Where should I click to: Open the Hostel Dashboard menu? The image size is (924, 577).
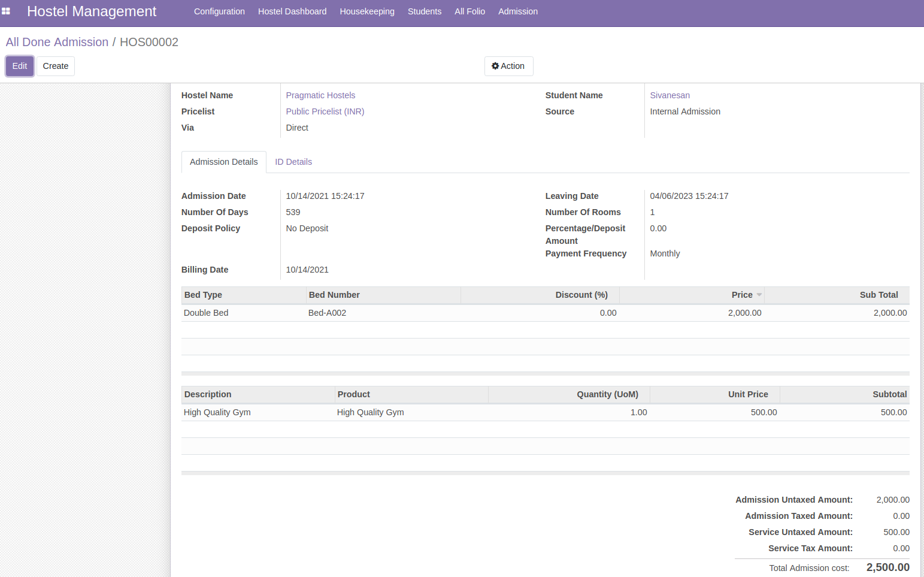tap(292, 11)
